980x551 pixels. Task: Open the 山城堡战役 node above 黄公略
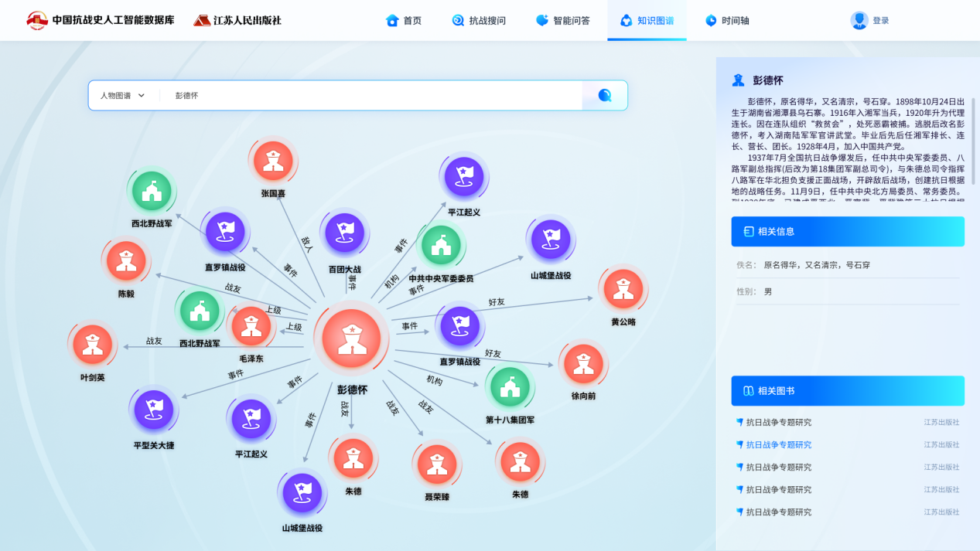(x=551, y=240)
